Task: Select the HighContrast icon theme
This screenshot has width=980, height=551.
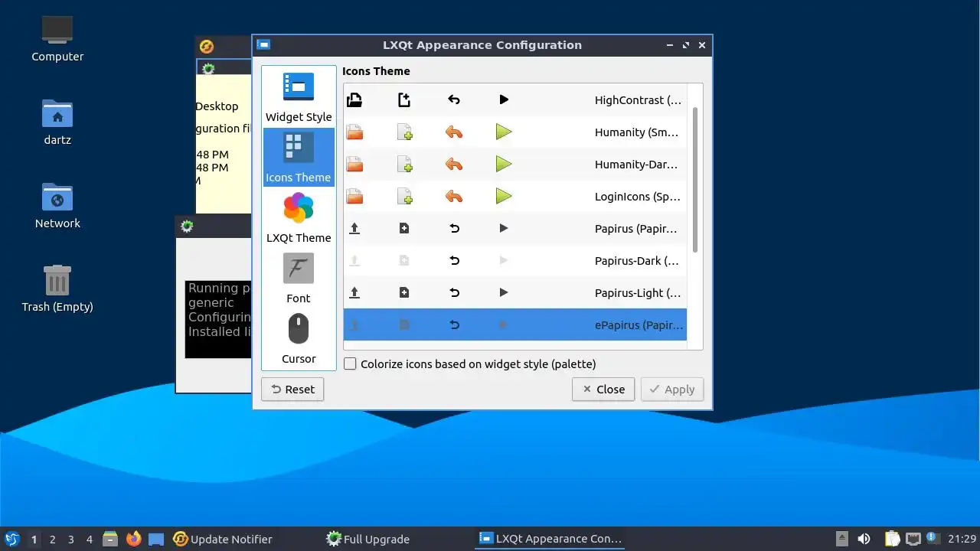Action: point(515,100)
